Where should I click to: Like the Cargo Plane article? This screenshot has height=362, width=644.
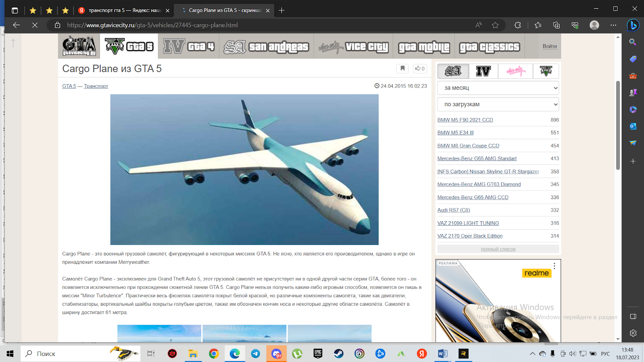pyautogui.click(x=420, y=68)
